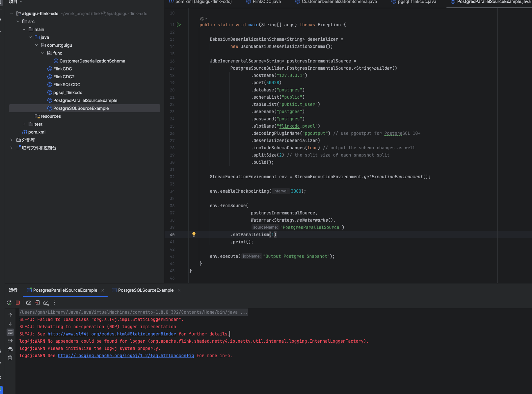Collapse the func package chevron
This screenshot has width=532, height=394.
pos(43,53)
